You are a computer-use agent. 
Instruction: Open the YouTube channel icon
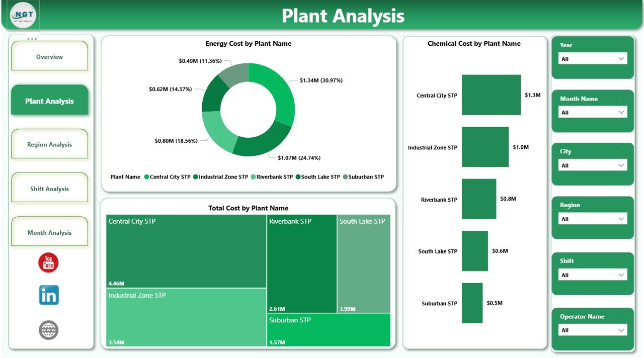[x=48, y=262]
